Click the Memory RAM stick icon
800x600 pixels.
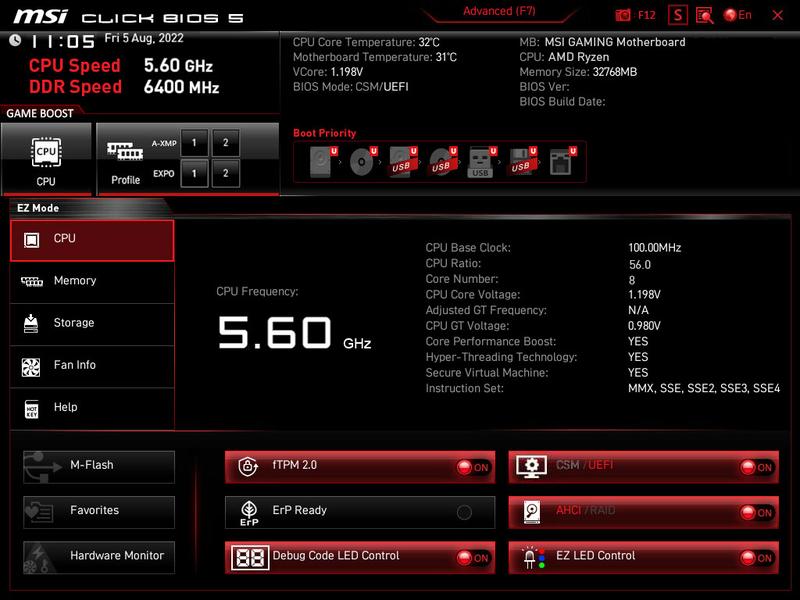[x=32, y=281]
